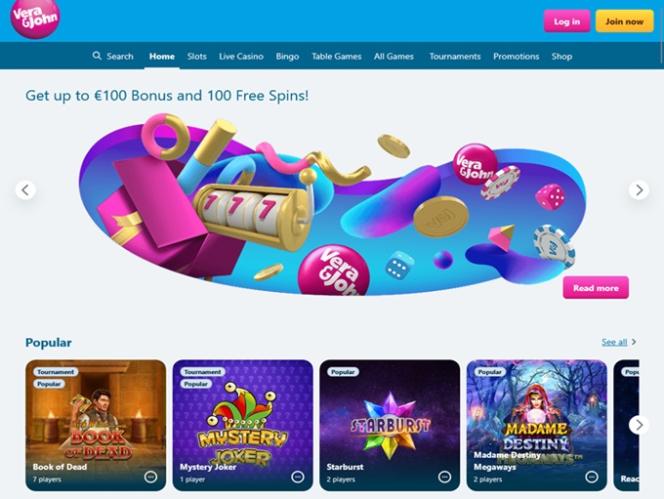
Task: Click the Search field in navigation
Action: (x=113, y=56)
